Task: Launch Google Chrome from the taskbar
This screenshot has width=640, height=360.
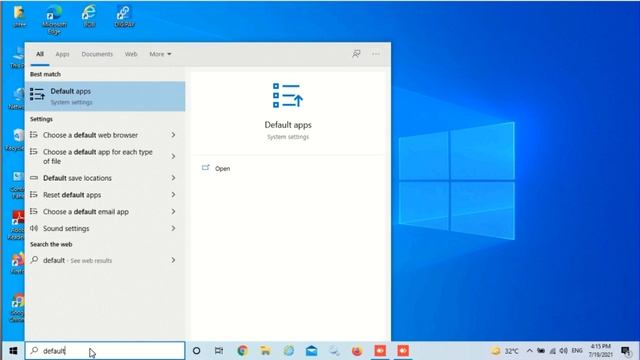Action: pos(242,351)
